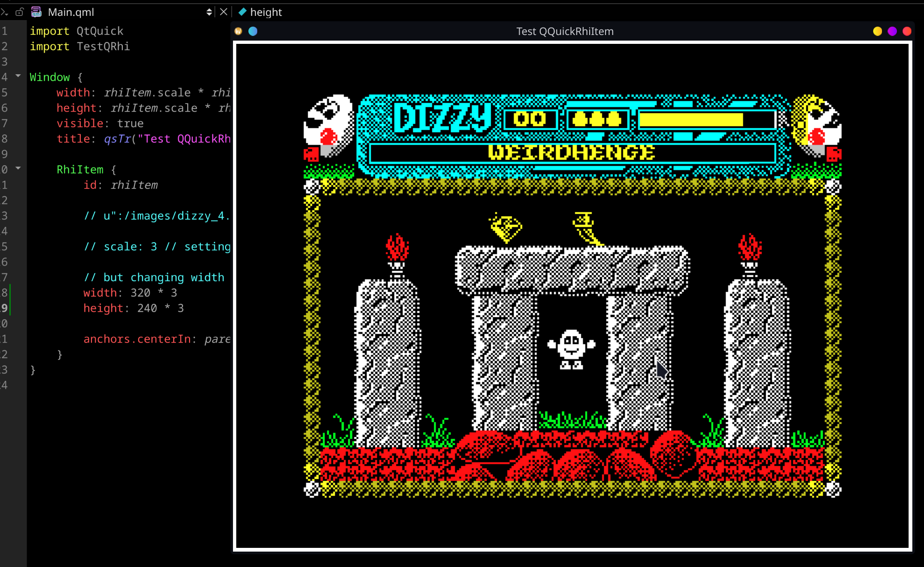Click the right red torch flame

(x=750, y=247)
